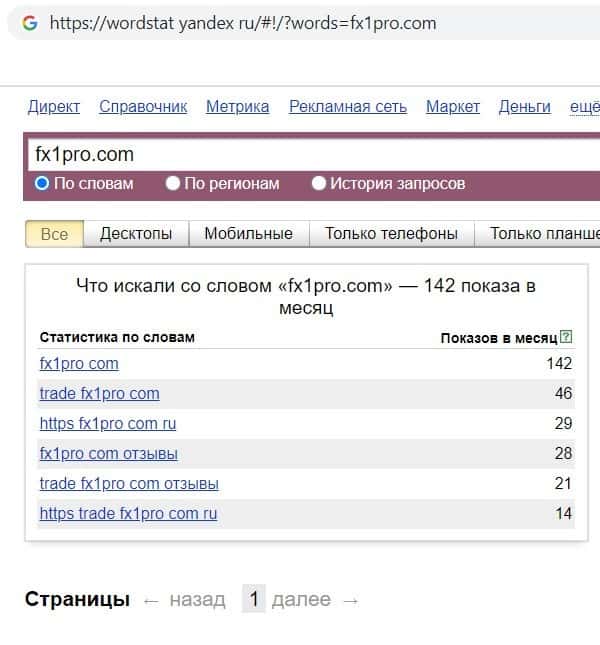Click the 'fx1pro com отзывы' link
Image resolution: width=600 pixels, height=645 pixels.
pos(108,453)
